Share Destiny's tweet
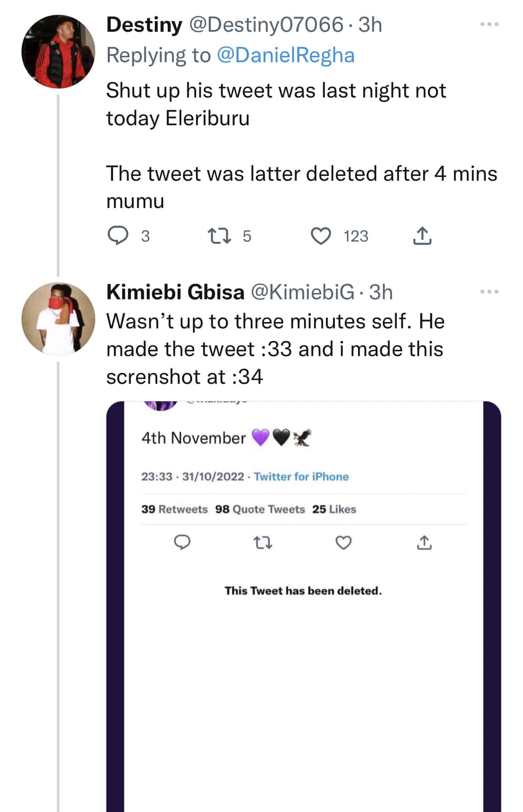523x812 pixels. 422,236
